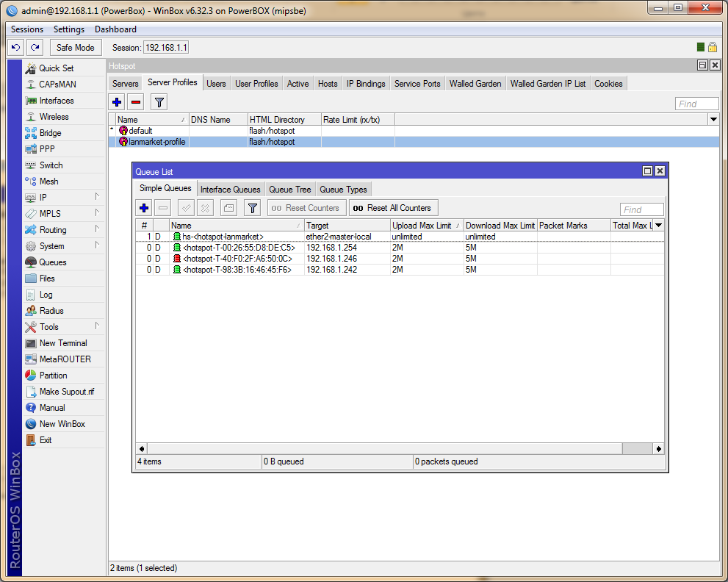Image resolution: width=728 pixels, height=582 pixels.
Task: Open the Queue List column chooser dropdown arrow
Action: pyautogui.click(x=659, y=226)
